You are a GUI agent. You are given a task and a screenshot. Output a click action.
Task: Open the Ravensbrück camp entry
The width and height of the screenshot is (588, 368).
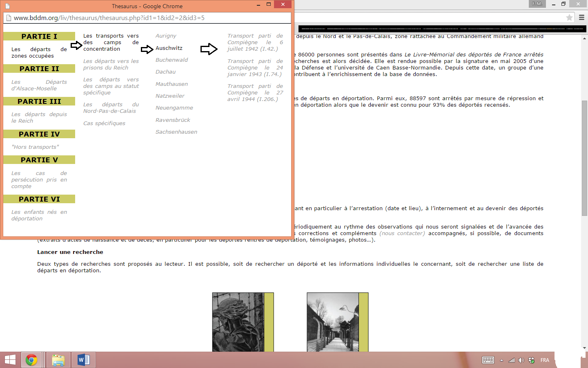pos(173,120)
